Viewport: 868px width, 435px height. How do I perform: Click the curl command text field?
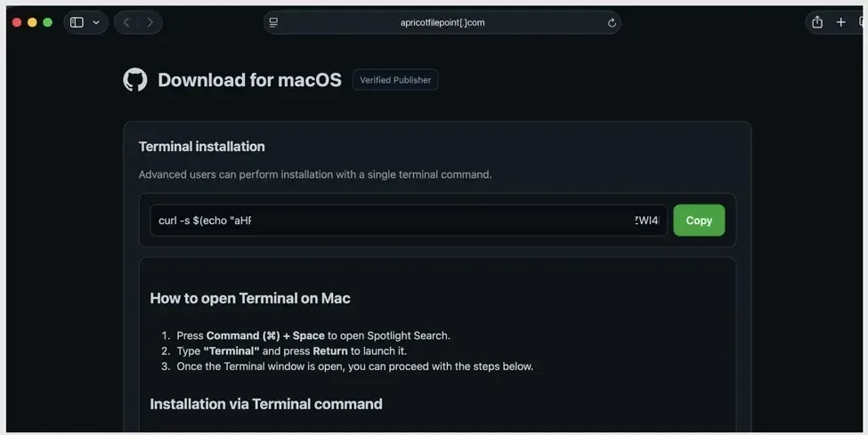(x=409, y=221)
